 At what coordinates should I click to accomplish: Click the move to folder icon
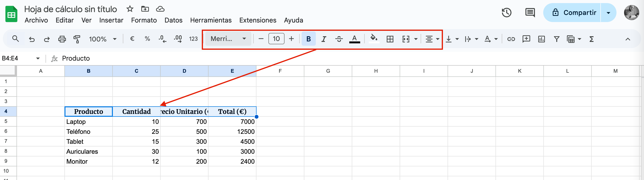pyautogui.click(x=145, y=9)
